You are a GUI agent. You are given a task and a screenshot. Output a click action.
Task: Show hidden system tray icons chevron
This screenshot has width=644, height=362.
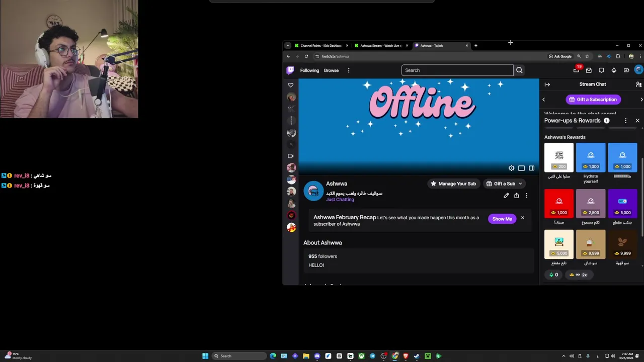(563, 356)
